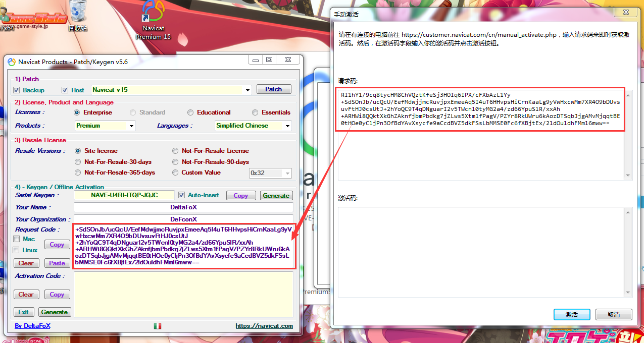Screen dimensions: 644x343
Task: Click the 请求码 box scrollbar down arrow
Action: [x=628, y=176]
